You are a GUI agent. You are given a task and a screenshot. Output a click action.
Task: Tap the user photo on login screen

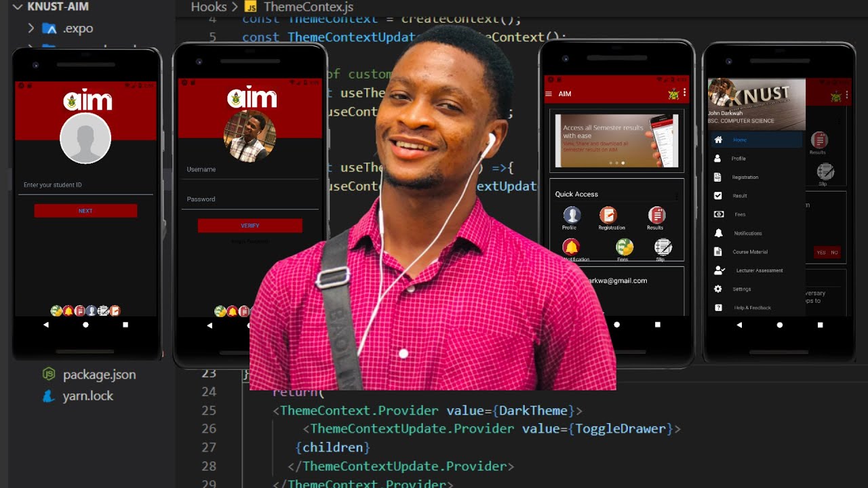pyautogui.click(x=250, y=136)
